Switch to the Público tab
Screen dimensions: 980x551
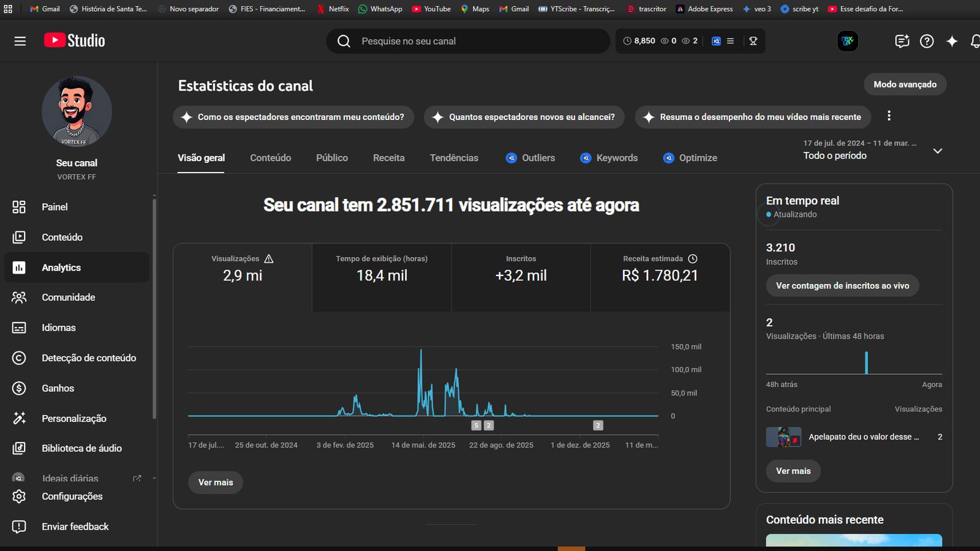[332, 158]
